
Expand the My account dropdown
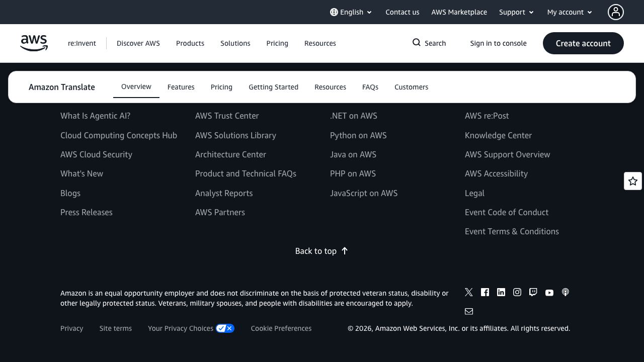point(570,12)
